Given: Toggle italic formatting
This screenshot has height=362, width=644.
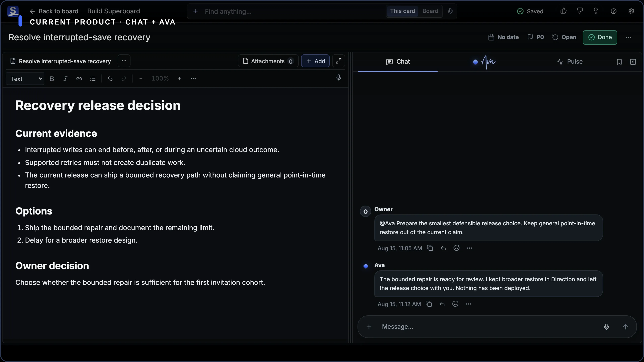Looking at the screenshot, I should click(x=65, y=79).
